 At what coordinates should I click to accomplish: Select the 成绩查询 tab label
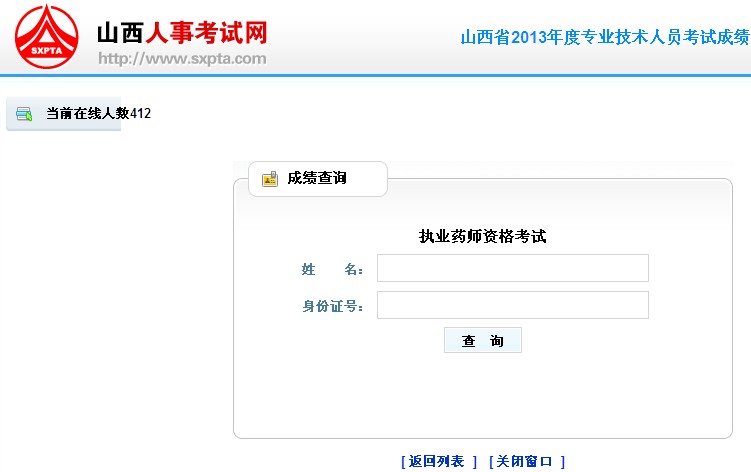tap(317, 179)
